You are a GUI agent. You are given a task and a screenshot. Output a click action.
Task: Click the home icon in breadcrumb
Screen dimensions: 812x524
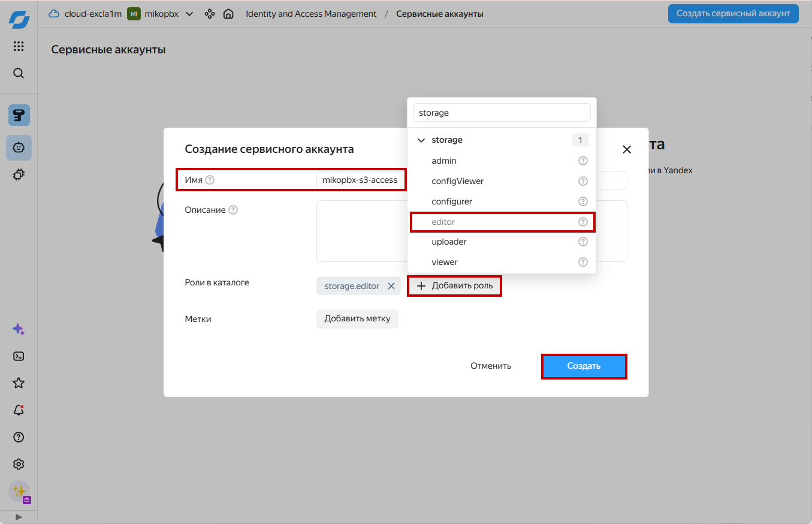228,14
